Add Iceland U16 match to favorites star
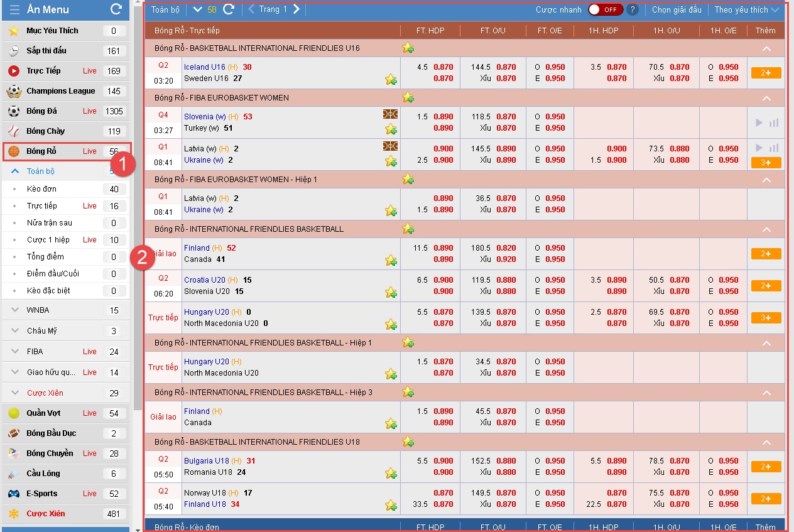The height and width of the screenshot is (532, 794). [x=391, y=80]
